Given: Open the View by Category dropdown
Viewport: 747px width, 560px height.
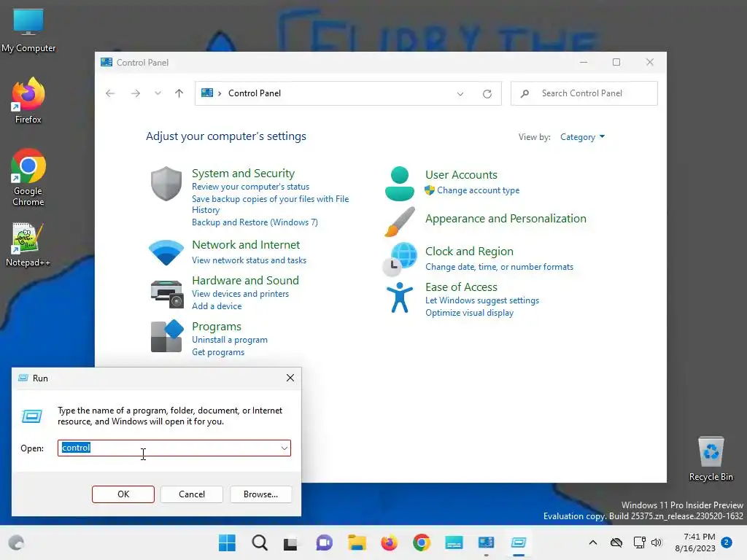Looking at the screenshot, I should pyautogui.click(x=582, y=137).
